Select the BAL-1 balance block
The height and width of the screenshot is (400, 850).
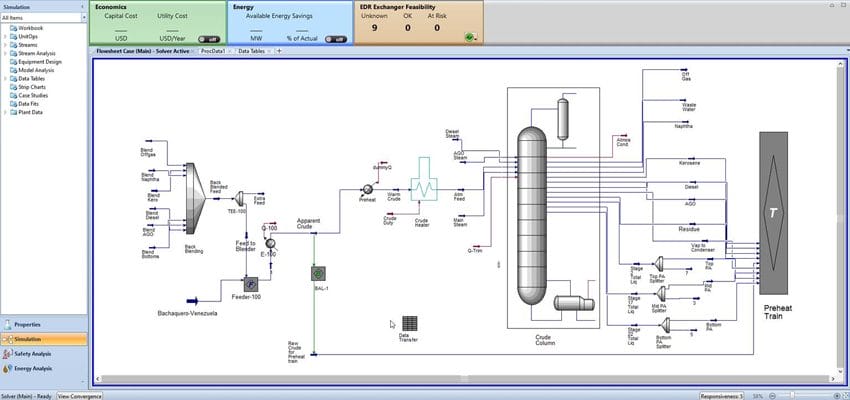[x=319, y=272]
